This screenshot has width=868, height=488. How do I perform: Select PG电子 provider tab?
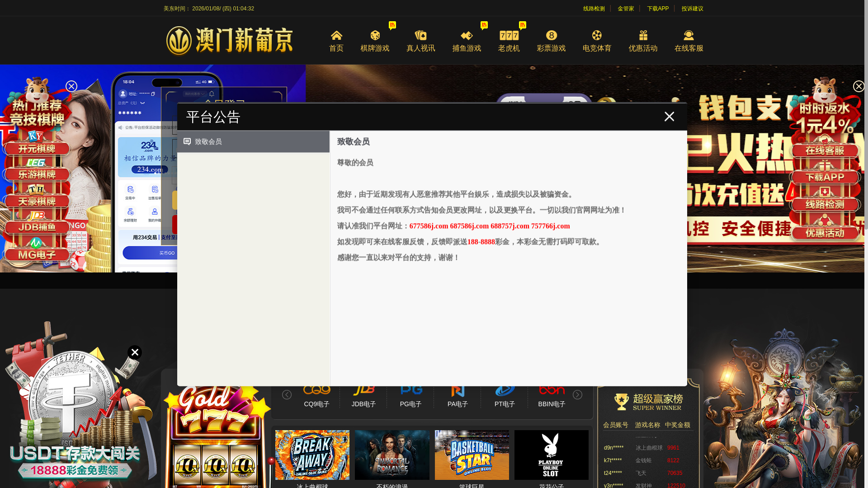click(x=410, y=397)
